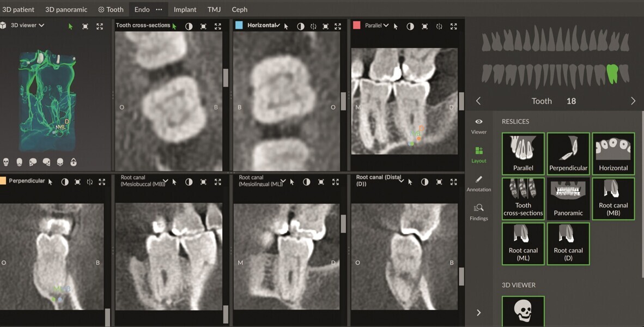This screenshot has height=327, width=644.
Task: Click the contrast icon in the Horizontal view
Action: pyautogui.click(x=300, y=26)
